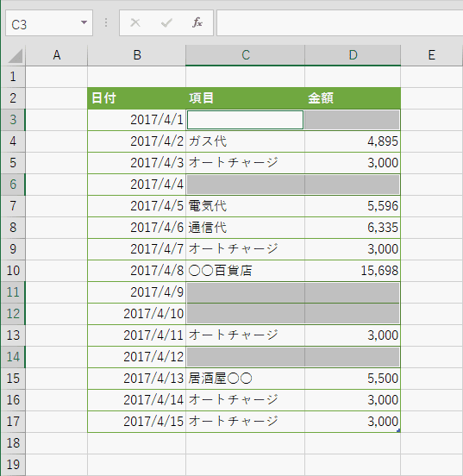
Task: Click inside the formula bar input field
Action: pyautogui.click(x=340, y=22)
